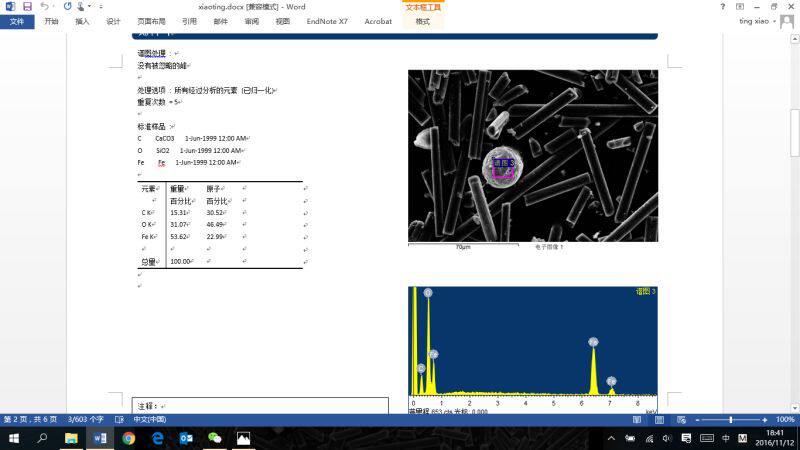Click in the 注释 text box

tap(260, 406)
